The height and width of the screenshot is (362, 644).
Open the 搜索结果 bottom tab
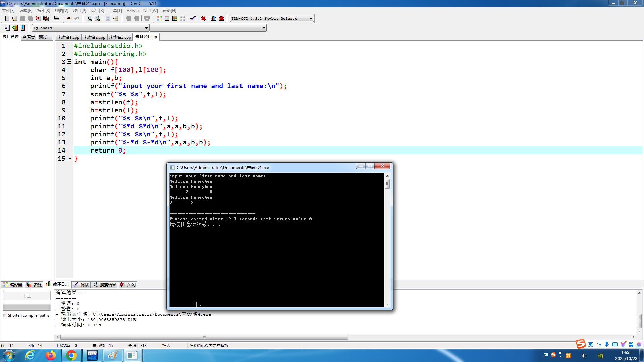coord(105,285)
